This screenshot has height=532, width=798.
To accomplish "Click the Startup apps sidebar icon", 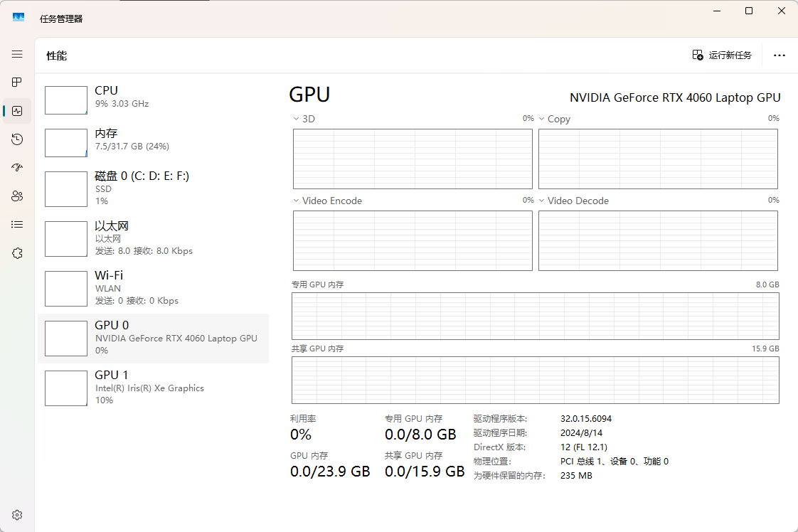I will coord(17,168).
